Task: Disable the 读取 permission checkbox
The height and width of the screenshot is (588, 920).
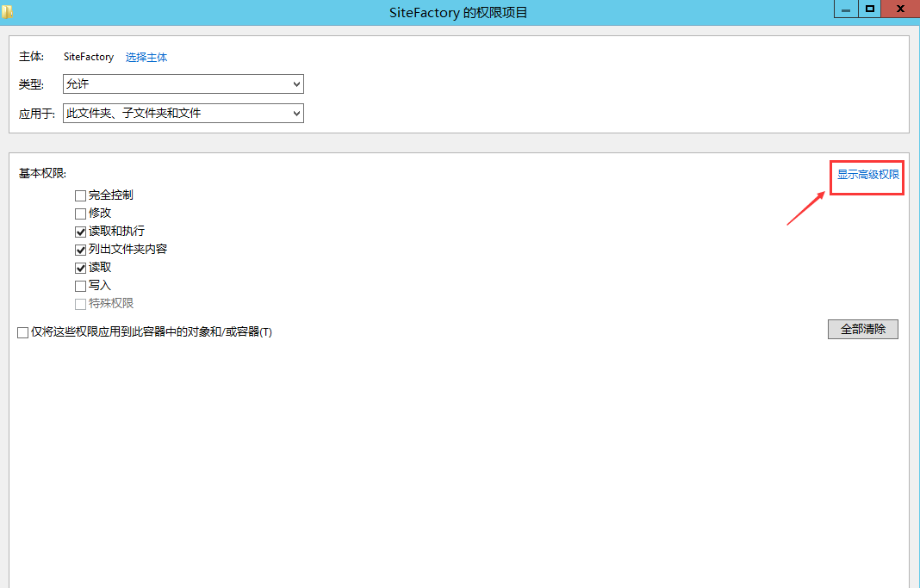Action: pyautogui.click(x=81, y=268)
